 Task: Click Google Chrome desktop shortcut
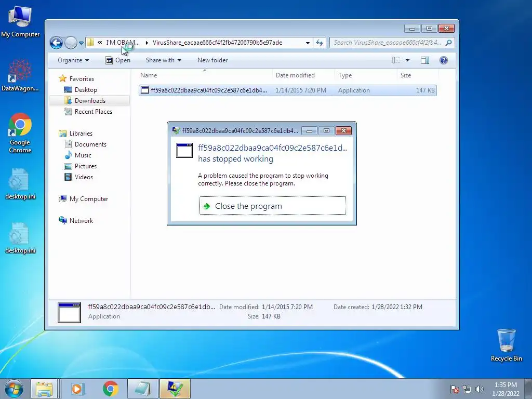click(20, 134)
